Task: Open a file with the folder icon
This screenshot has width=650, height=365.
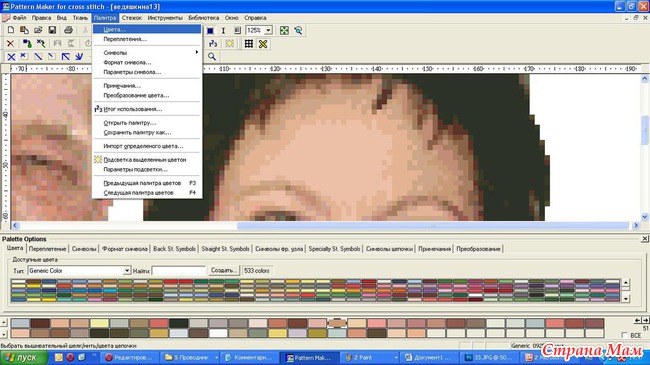Action: click(38, 30)
